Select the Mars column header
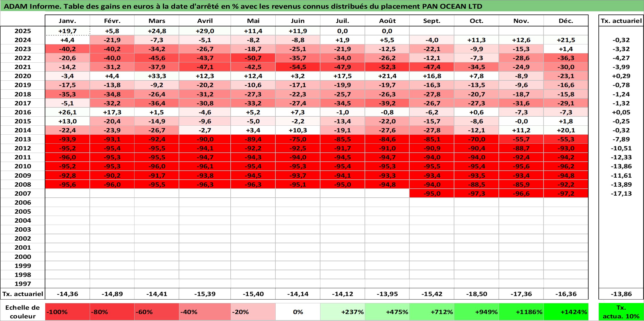This screenshot has height=321, width=644. click(157, 21)
